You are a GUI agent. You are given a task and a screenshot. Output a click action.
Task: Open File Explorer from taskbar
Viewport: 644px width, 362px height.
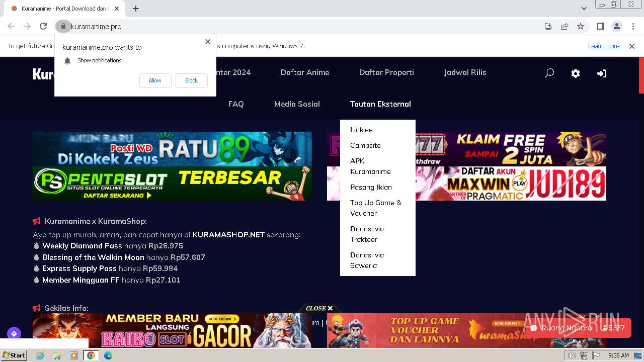[x=57, y=355]
